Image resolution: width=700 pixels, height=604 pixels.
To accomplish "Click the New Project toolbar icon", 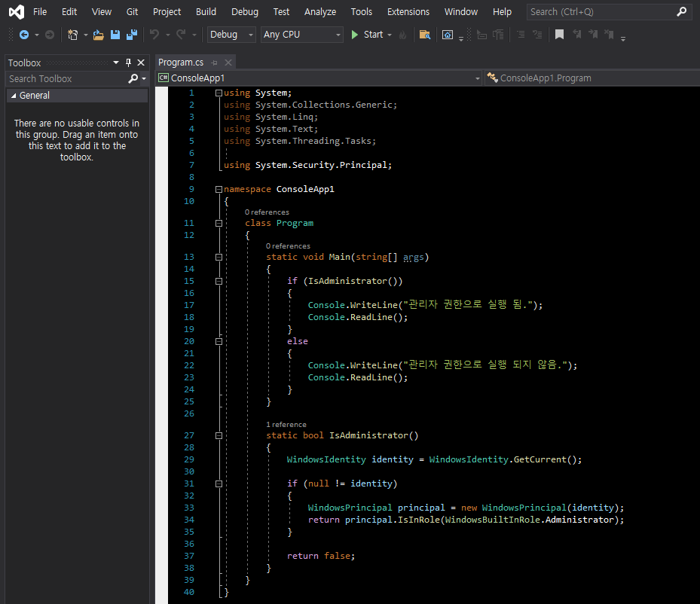I will [72, 35].
